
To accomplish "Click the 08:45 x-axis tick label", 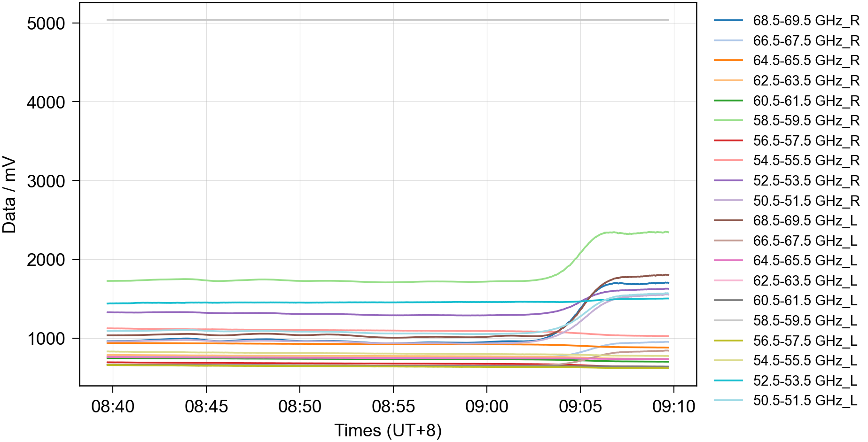I will pos(206,406).
